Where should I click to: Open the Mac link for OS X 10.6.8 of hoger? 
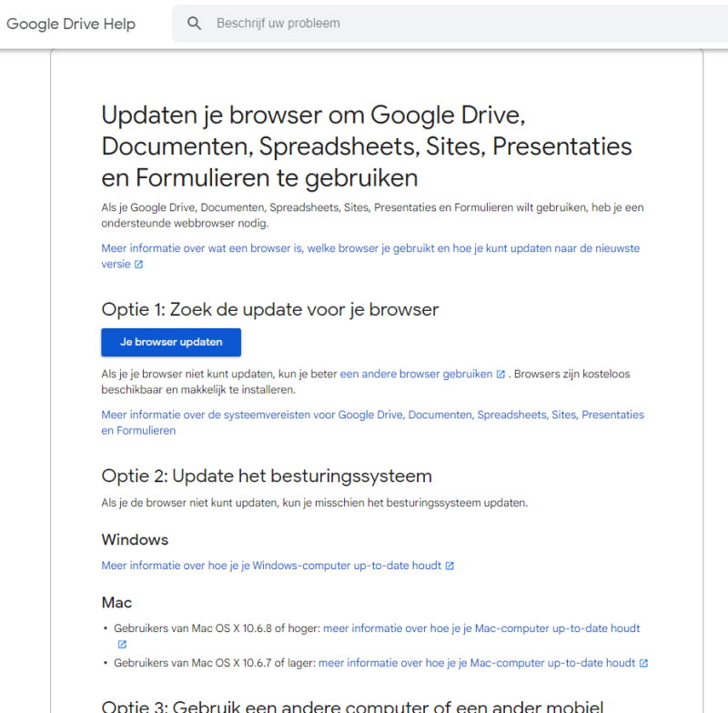[x=481, y=628]
